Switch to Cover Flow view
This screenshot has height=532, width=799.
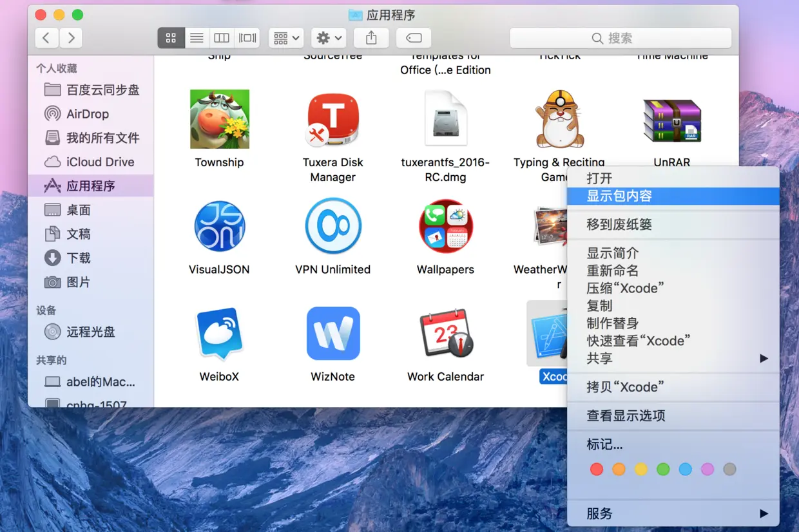click(247, 38)
